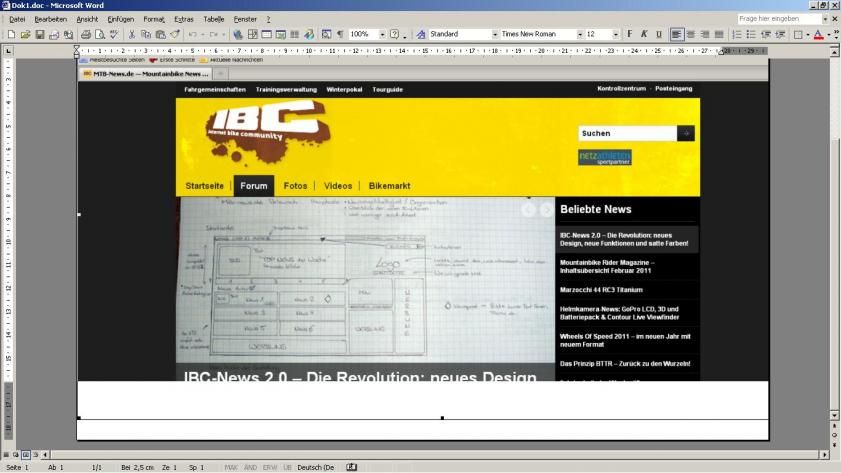
Task: Open the Einfügen menu
Action: tap(121, 19)
